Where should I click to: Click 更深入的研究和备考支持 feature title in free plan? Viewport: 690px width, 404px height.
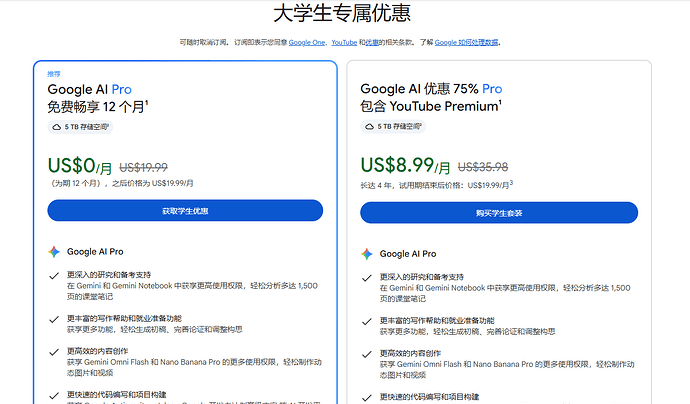[x=109, y=275]
